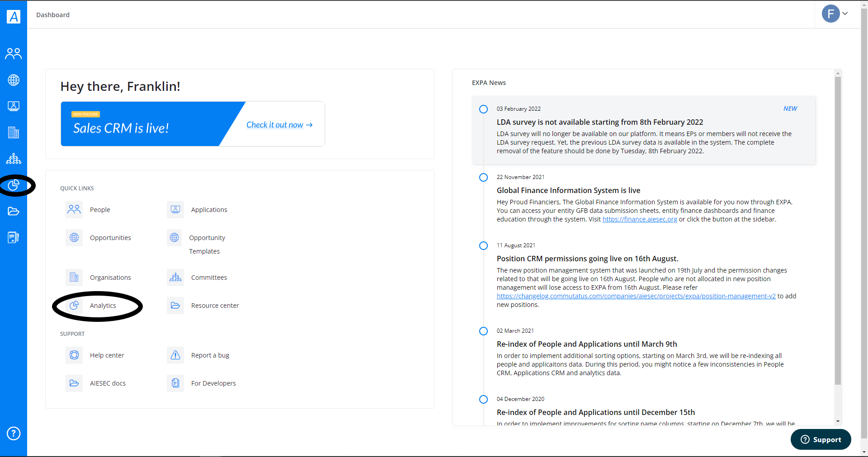Open Committees hierarchy icon in sidebar
868x457 pixels.
click(14, 159)
